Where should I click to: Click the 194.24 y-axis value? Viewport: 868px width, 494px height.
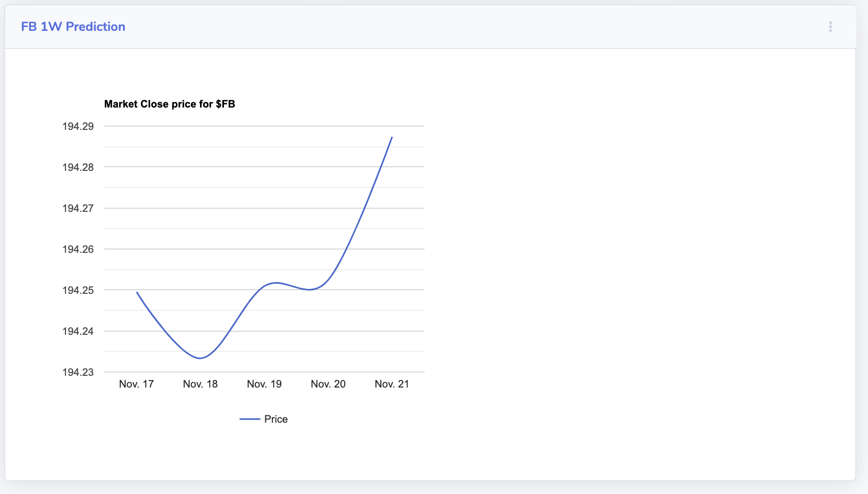coord(78,331)
